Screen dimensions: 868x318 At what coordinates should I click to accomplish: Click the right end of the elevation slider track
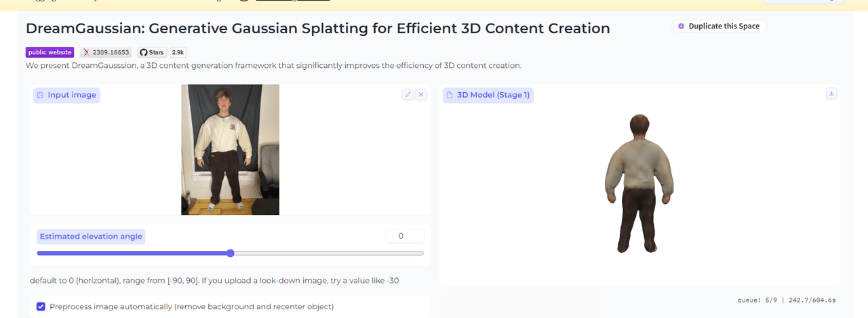point(422,253)
